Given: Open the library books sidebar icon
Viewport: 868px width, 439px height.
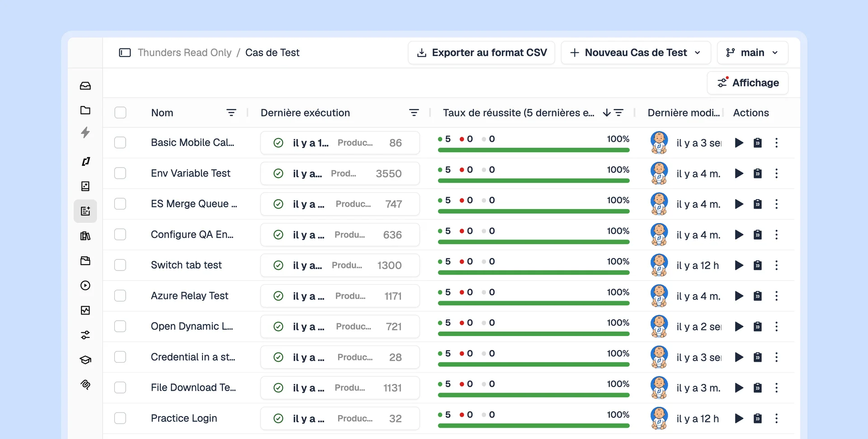Looking at the screenshot, I should tap(85, 236).
